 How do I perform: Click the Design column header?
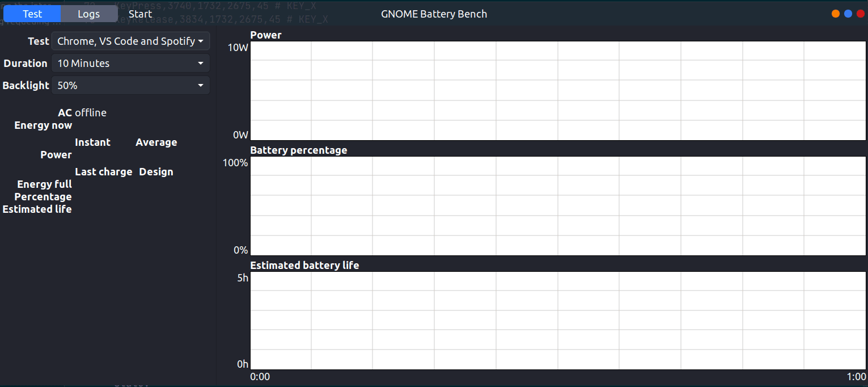coord(156,171)
